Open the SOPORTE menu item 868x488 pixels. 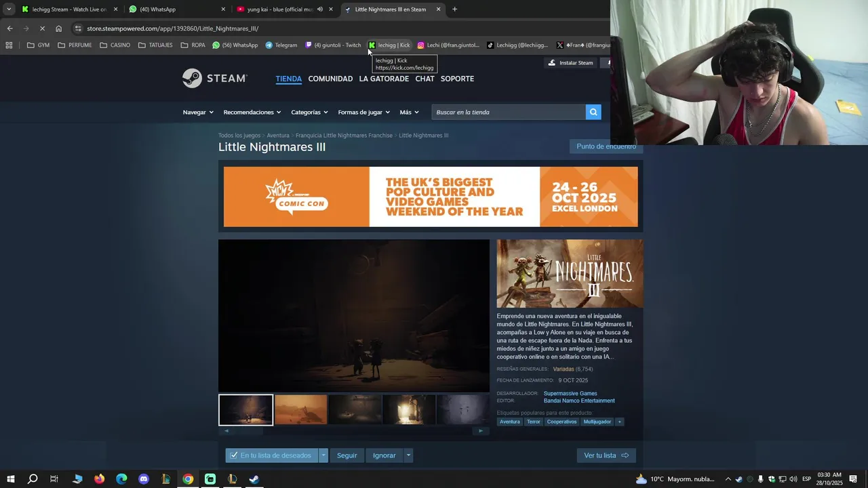tap(457, 79)
